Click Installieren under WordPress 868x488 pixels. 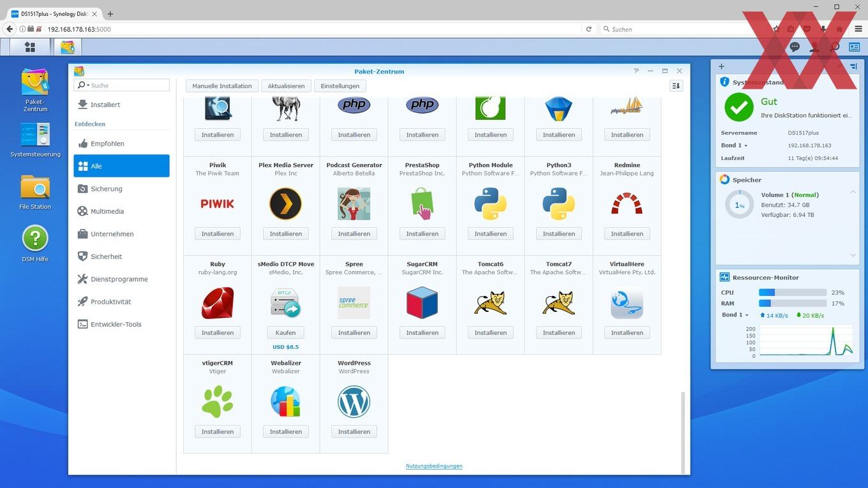click(354, 431)
